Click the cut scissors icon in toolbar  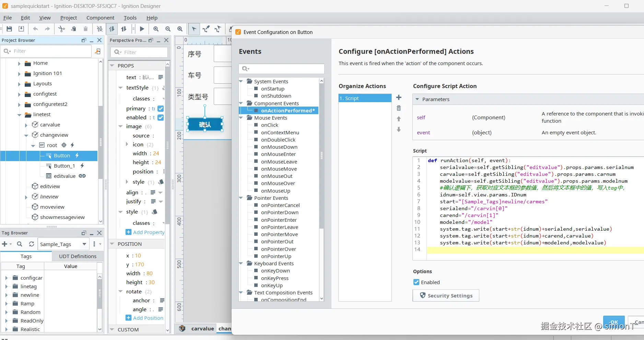(x=61, y=29)
